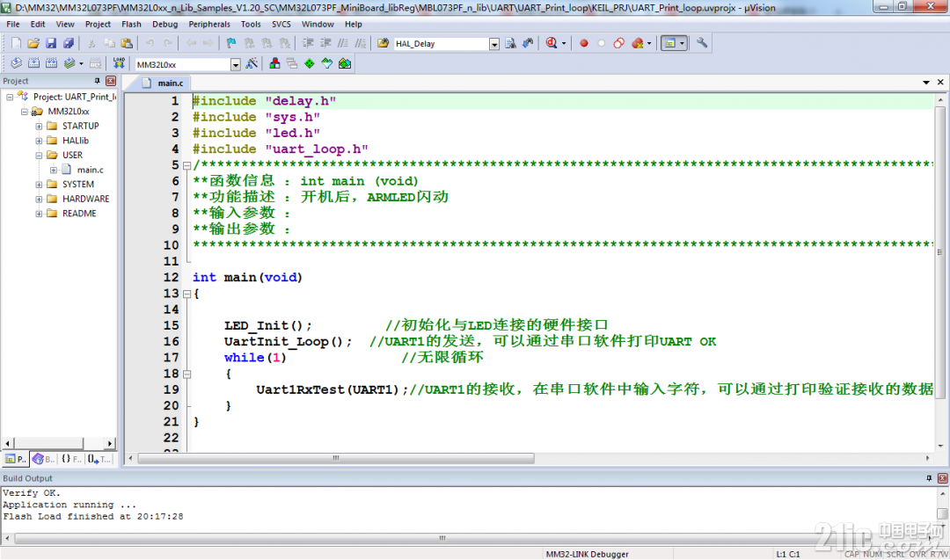Image resolution: width=950 pixels, height=560 pixels.
Task: Pin the Build Output panel
Action: [x=929, y=478]
